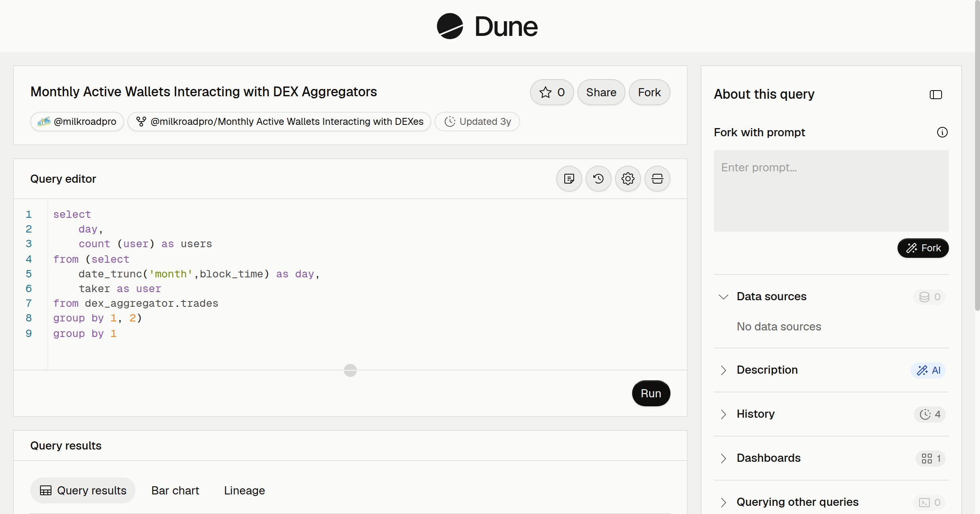Click the black Fork button under prompt box
Viewport: 980px width, 514px height.
coord(923,248)
